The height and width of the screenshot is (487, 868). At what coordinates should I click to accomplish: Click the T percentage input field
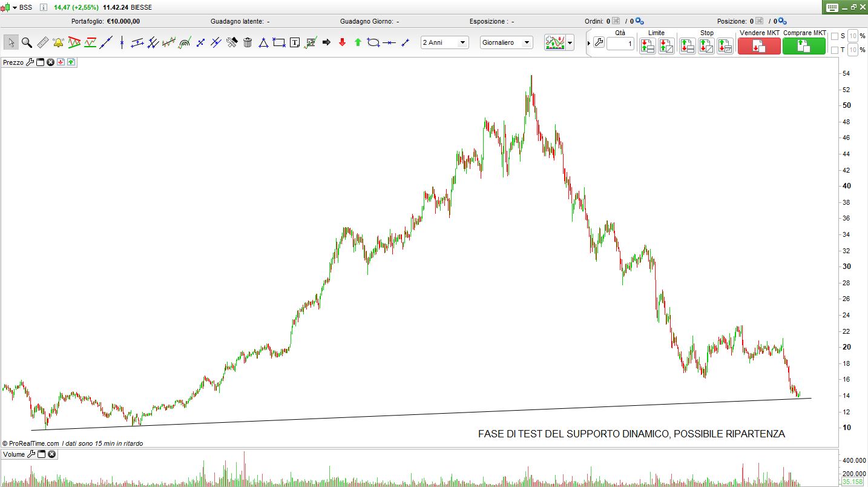(852, 50)
